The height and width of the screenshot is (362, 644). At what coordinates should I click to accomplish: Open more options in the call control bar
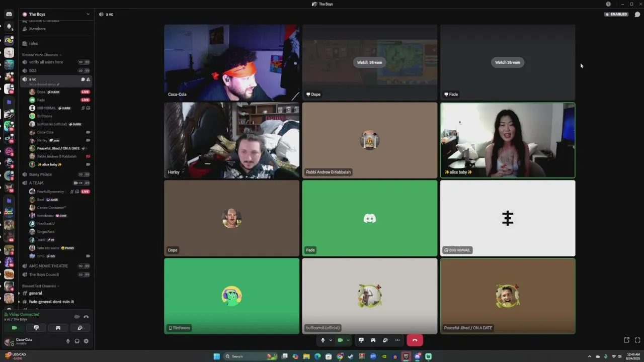[397, 340]
